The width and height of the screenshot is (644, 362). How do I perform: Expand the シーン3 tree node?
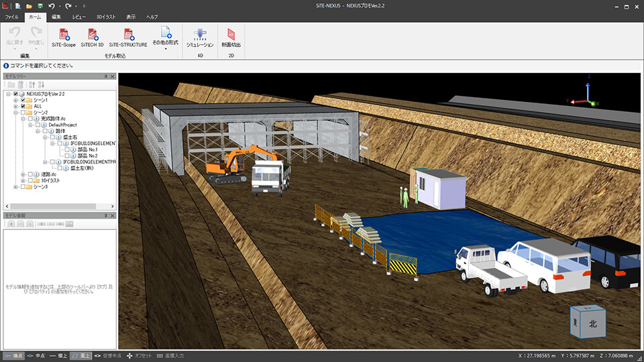pyautogui.click(x=15, y=187)
